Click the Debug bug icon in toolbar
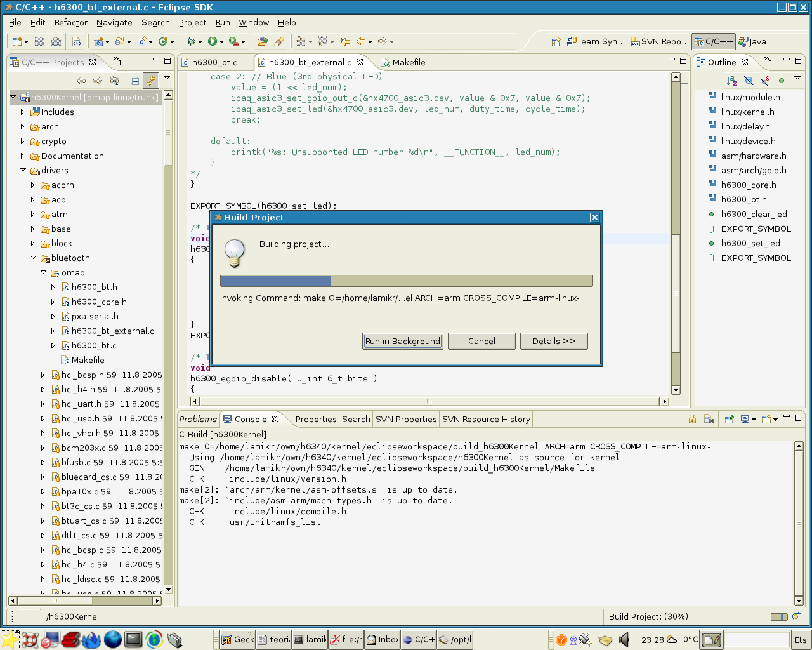The height and width of the screenshot is (650, 812). coord(190,41)
